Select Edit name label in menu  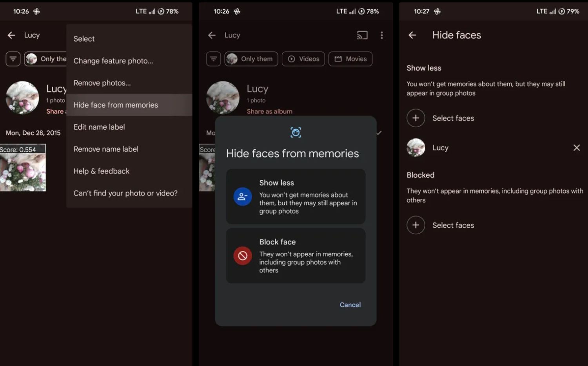pos(99,127)
